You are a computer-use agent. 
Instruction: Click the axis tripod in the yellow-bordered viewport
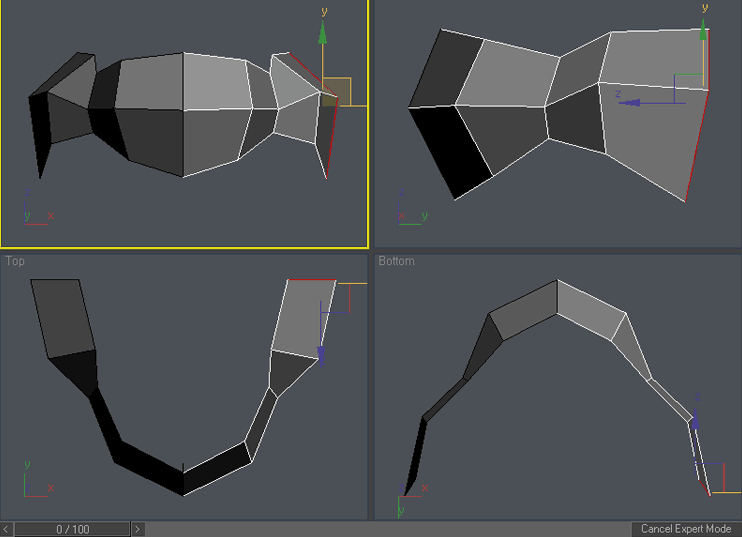[36, 217]
